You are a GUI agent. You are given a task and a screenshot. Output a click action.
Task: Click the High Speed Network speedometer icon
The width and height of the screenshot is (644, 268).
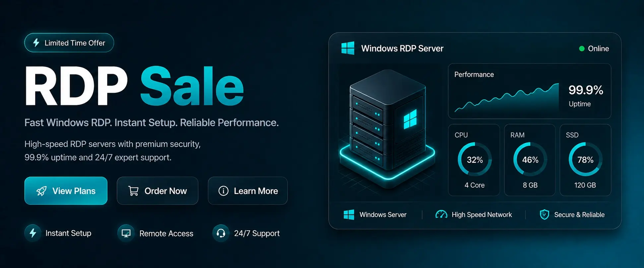pos(441,215)
